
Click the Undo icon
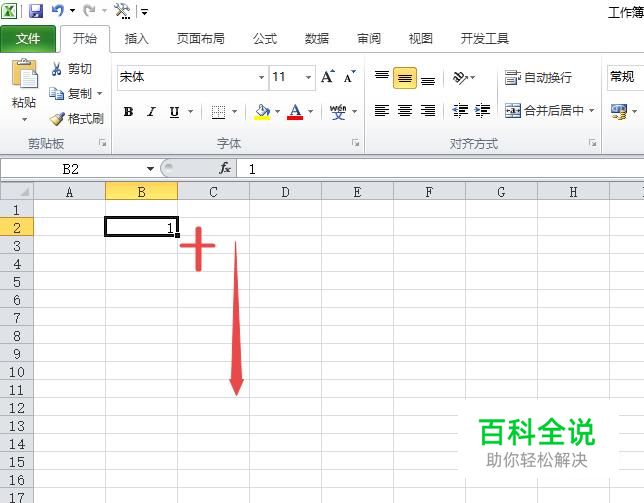(58, 11)
